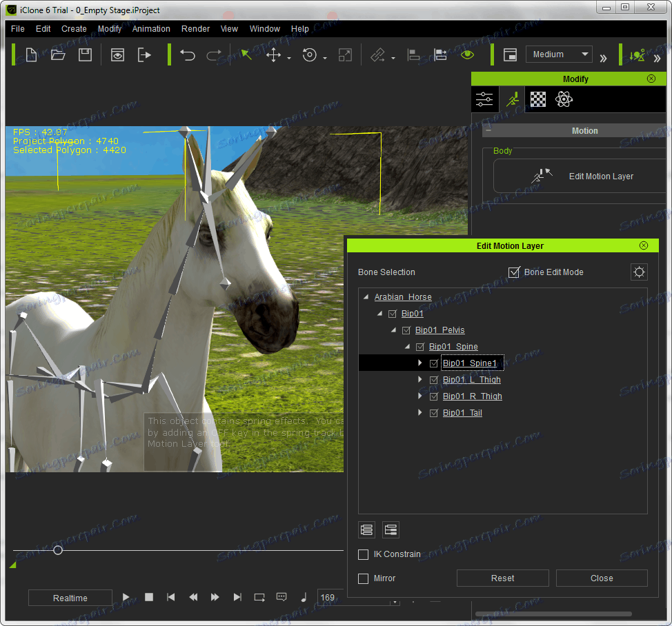Screen dimensions: 672x626
Task: Expand the Bip01_Tail tree node
Action: point(419,413)
